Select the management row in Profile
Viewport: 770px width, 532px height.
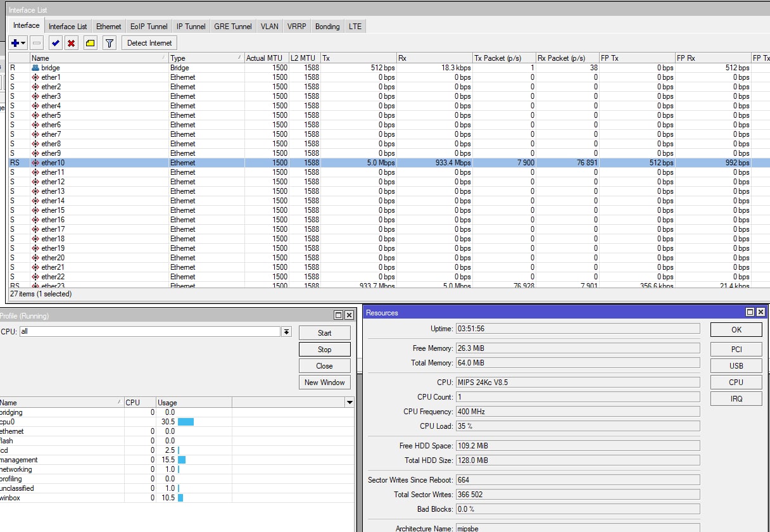[177, 460]
